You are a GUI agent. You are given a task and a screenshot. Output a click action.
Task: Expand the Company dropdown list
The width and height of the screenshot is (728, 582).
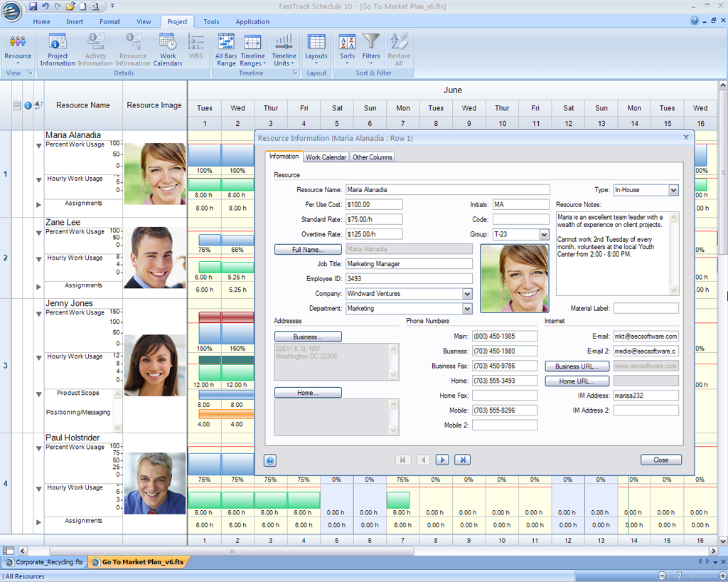click(467, 294)
